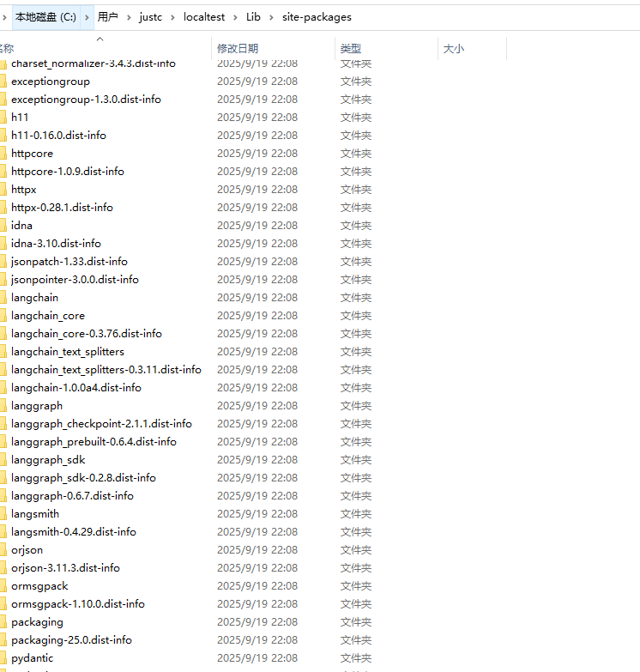Select the httpx folder icon
The width and height of the screenshot is (640, 672).
3,190
